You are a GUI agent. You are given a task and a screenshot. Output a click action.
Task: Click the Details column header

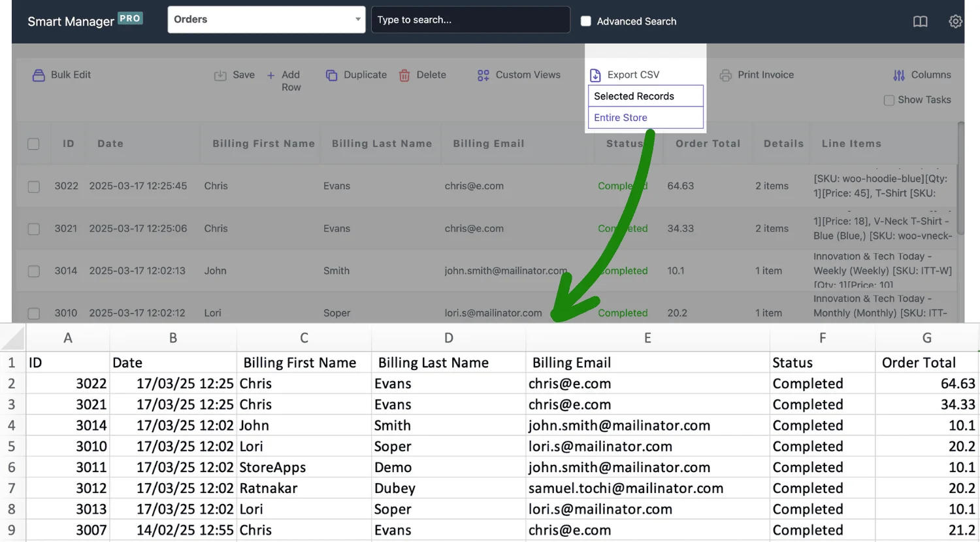(783, 144)
